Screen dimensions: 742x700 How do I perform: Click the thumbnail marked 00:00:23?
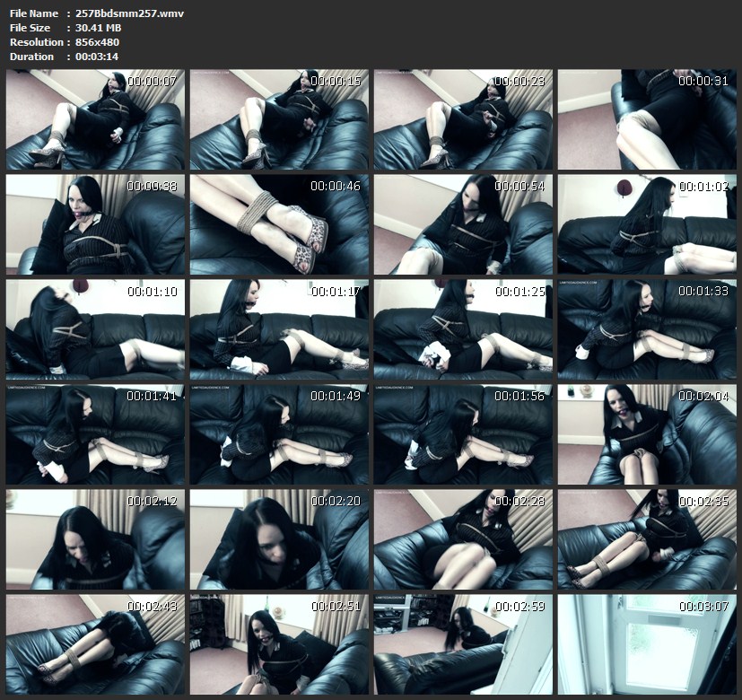[x=463, y=119]
